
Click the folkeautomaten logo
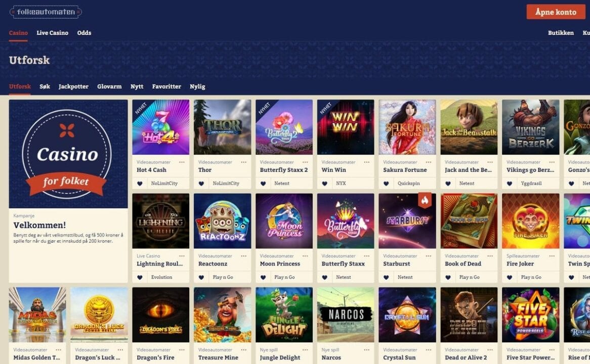coord(46,12)
